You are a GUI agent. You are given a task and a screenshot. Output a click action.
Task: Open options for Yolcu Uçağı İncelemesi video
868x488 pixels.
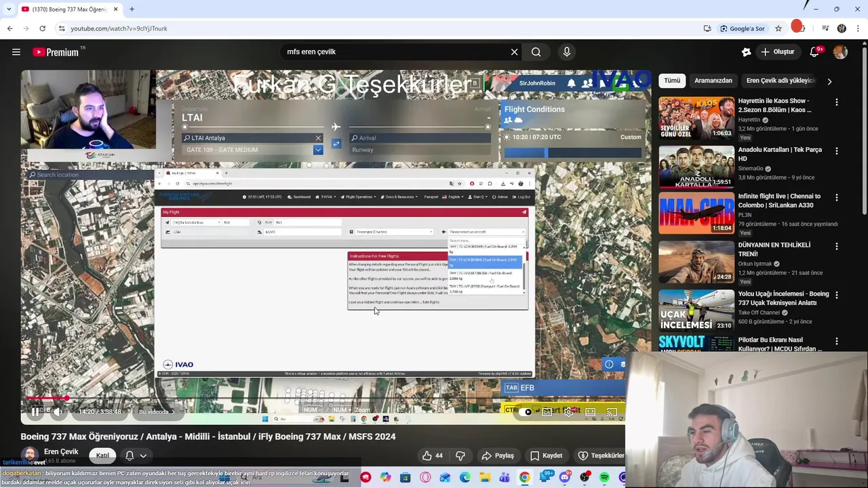click(x=836, y=295)
